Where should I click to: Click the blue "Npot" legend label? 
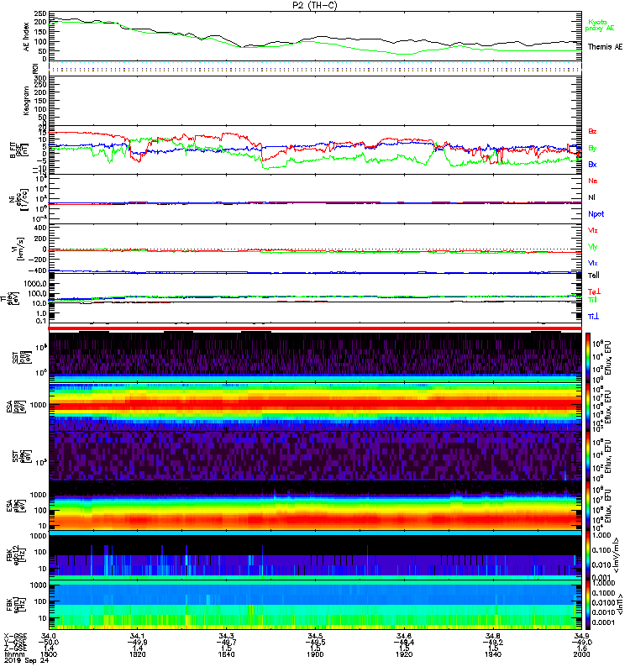[x=596, y=214]
